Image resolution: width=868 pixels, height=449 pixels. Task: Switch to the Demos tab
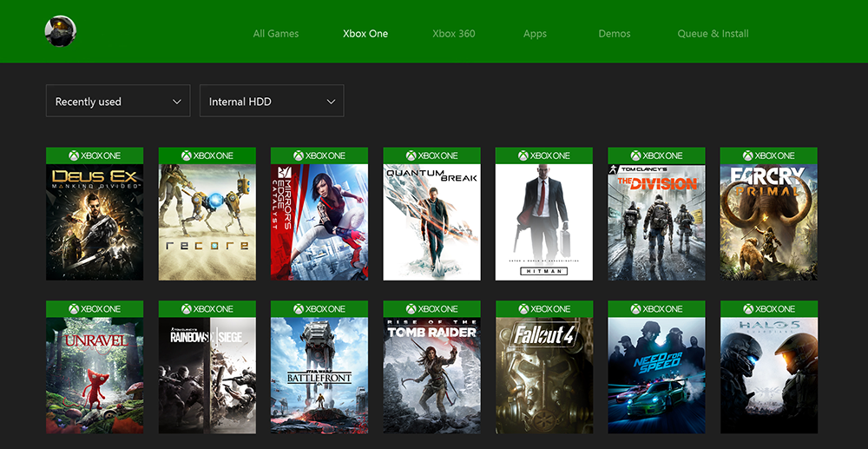(615, 34)
